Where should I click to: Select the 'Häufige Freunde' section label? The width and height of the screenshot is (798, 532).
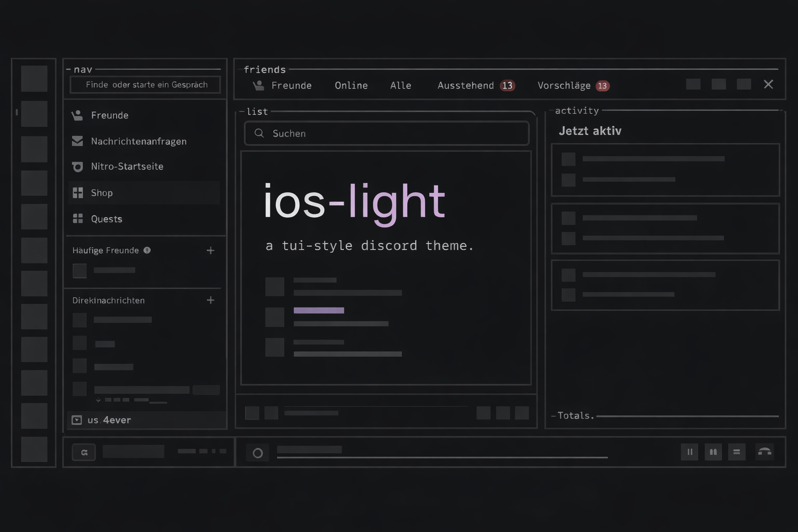[105, 250]
